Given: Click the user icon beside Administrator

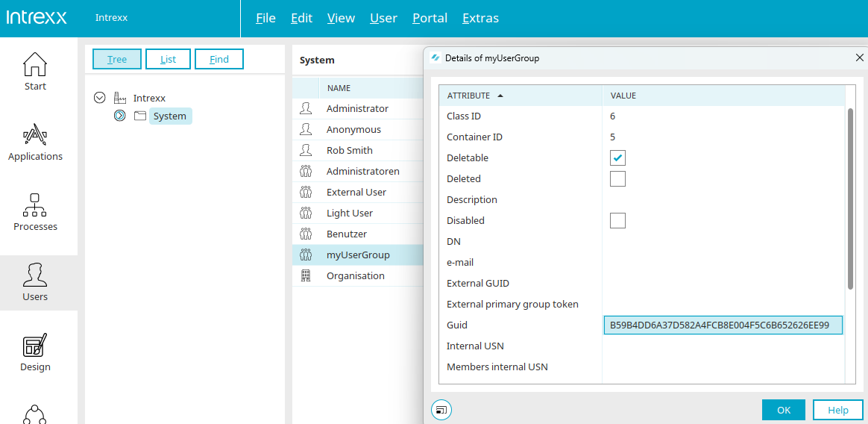Looking at the screenshot, I should tap(306, 109).
